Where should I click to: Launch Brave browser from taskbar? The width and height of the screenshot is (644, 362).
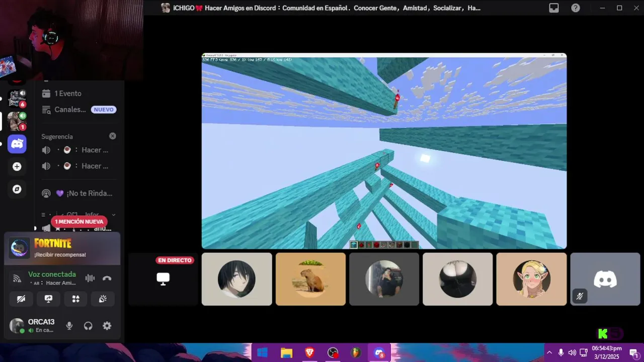tap(309, 353)
